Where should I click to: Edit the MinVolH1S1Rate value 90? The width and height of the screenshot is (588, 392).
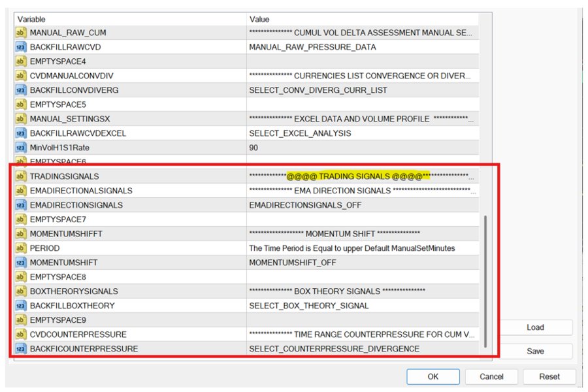pyautogui.click(x=363, y=148)
